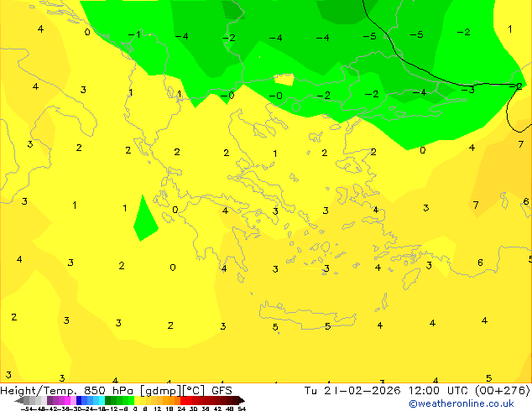The width and height of the screenshot is (532, 411).
Task: Click the '-3' temperature value on the map
Action: tap(467, 90)
